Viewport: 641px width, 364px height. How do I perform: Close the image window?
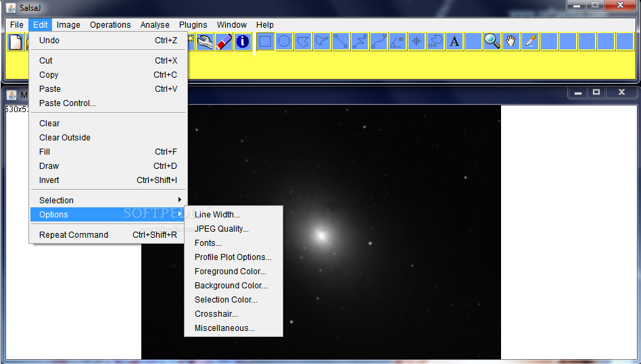coord(621,93)
